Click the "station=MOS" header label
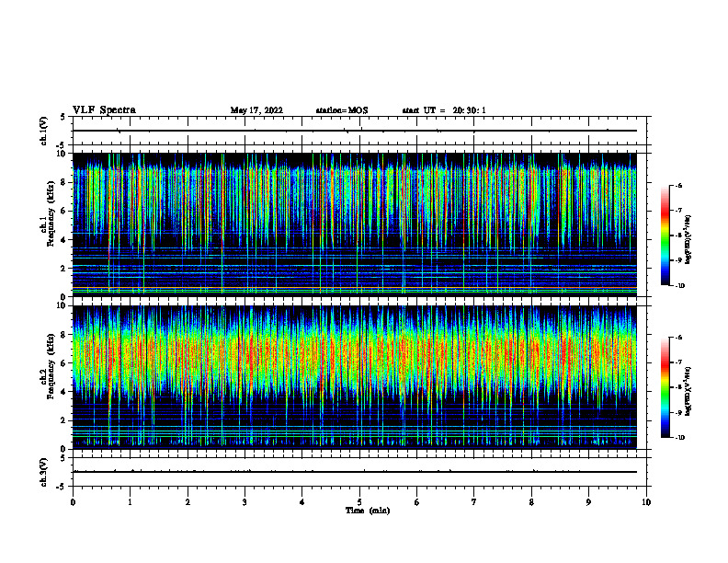The height and width of the screenshot is (563, 728). coord(342,110)
